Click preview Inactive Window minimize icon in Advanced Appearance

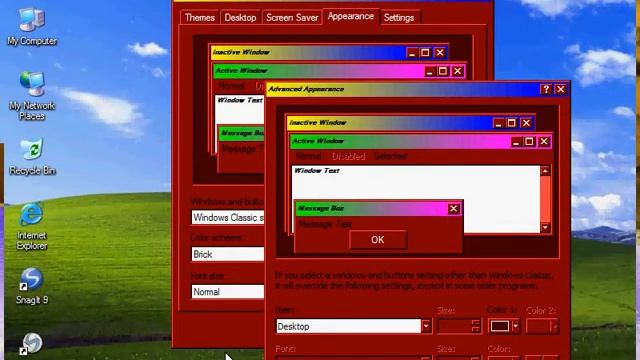pos(498,123)
